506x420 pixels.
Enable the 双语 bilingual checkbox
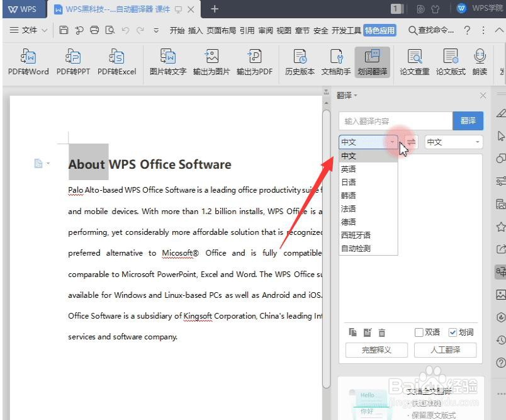[x=419, y=332]
